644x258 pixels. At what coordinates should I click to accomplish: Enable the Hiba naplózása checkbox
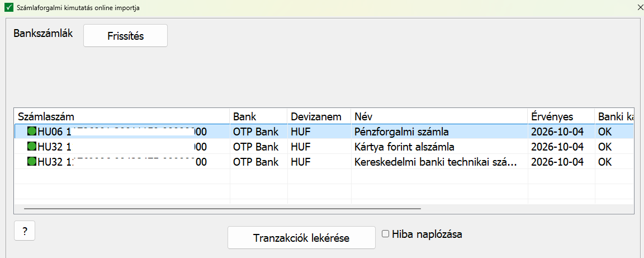pyautogui.click(x=385, y=234)
